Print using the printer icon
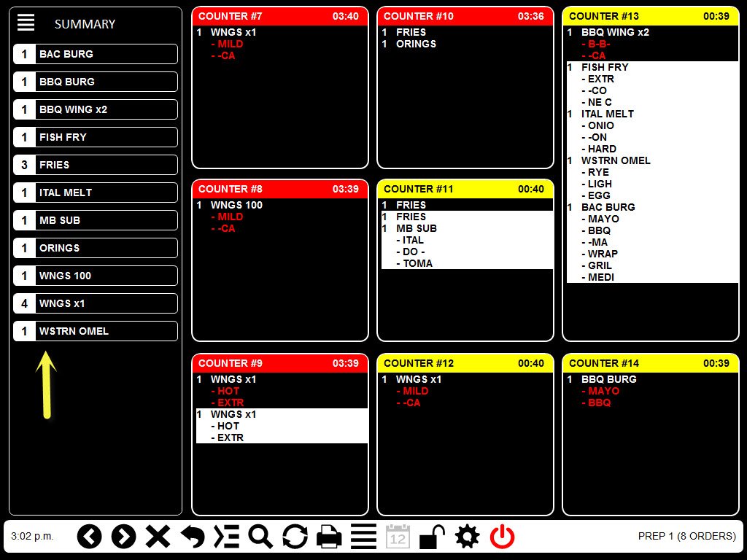The image size is (747, 560). coord(329,537)
